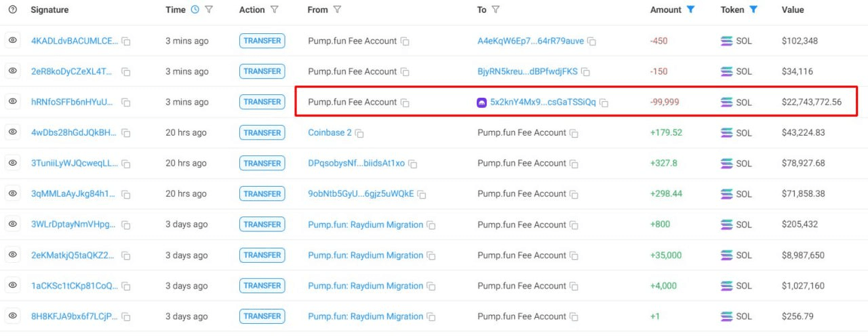Copy address 5x2knY4Mx9...csGaTSSiQq
This screenshot has width=868, height=336.
(604, 102)
